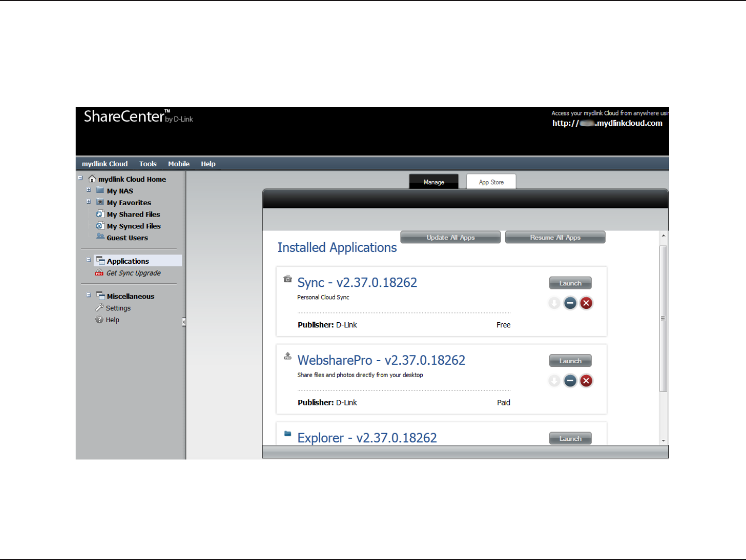Launch the Explorer application

(x=570, y=438)
